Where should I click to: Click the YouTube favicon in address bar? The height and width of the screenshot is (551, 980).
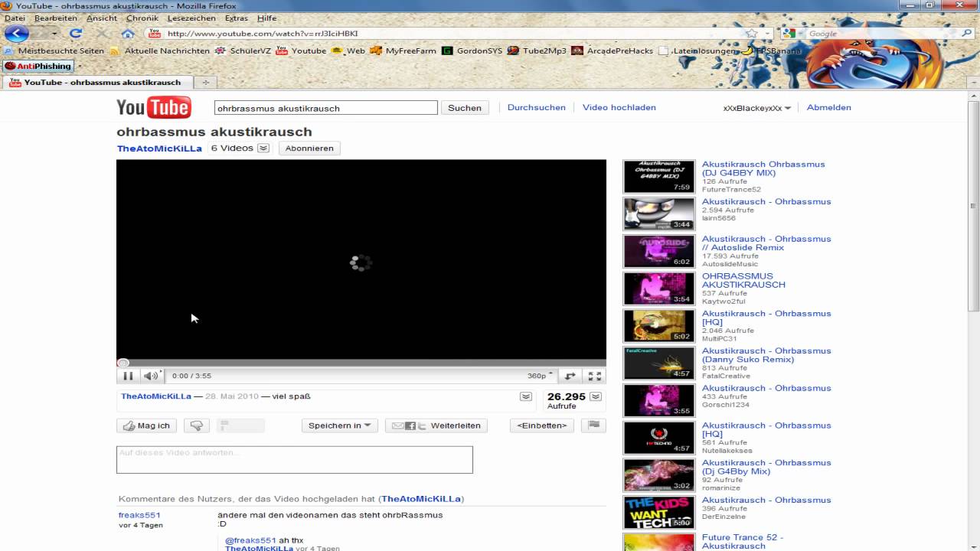155,34
